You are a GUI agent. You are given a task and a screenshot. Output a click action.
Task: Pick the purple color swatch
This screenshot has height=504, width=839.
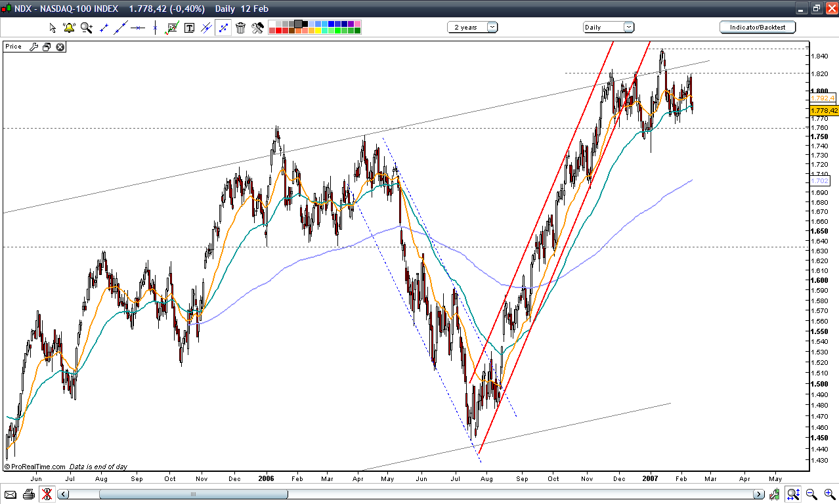(x=351, y=24)
